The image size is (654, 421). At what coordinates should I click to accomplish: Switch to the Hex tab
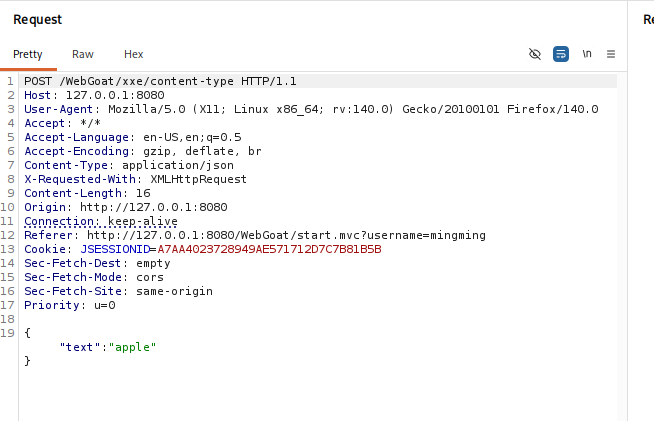click(x=133, y=54)
